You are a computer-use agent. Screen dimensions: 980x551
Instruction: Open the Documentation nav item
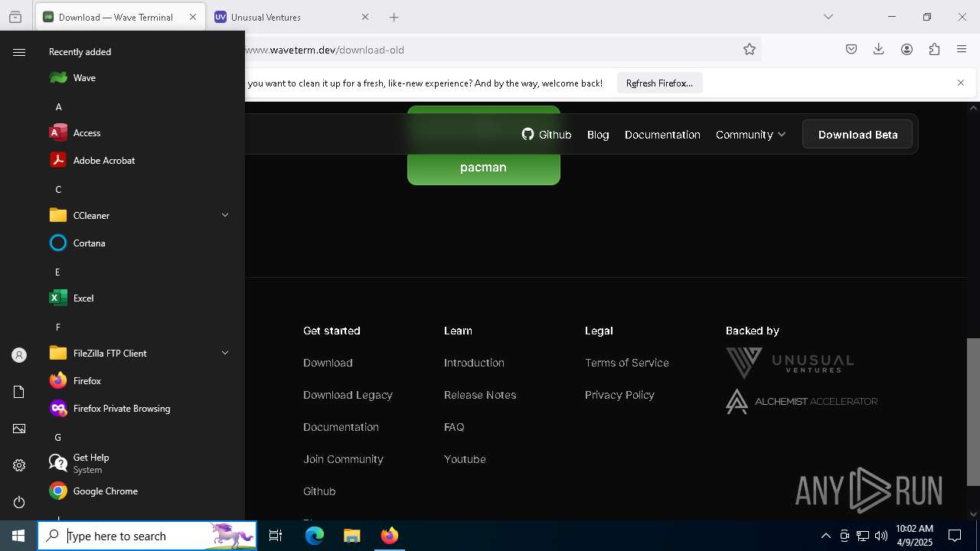pyautogui.click(x=662, y=135)
